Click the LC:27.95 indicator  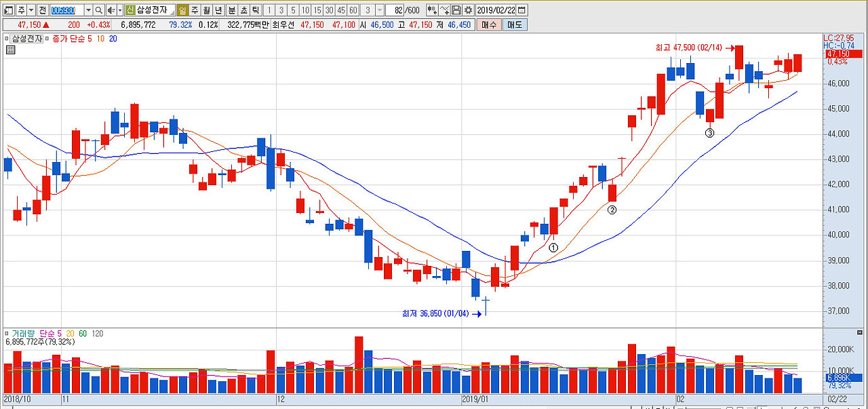click(838, 38)
